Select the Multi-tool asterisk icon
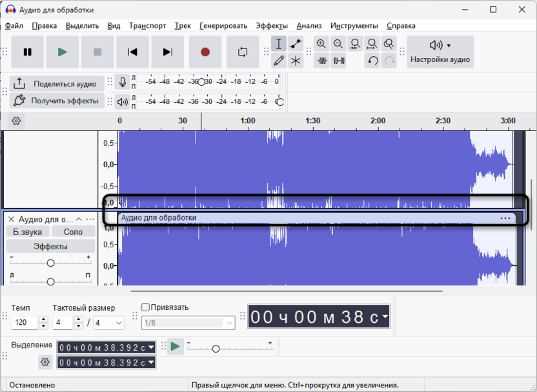This screenshot has width=537, height=392. pyautogui.click(x=296, y=61)
